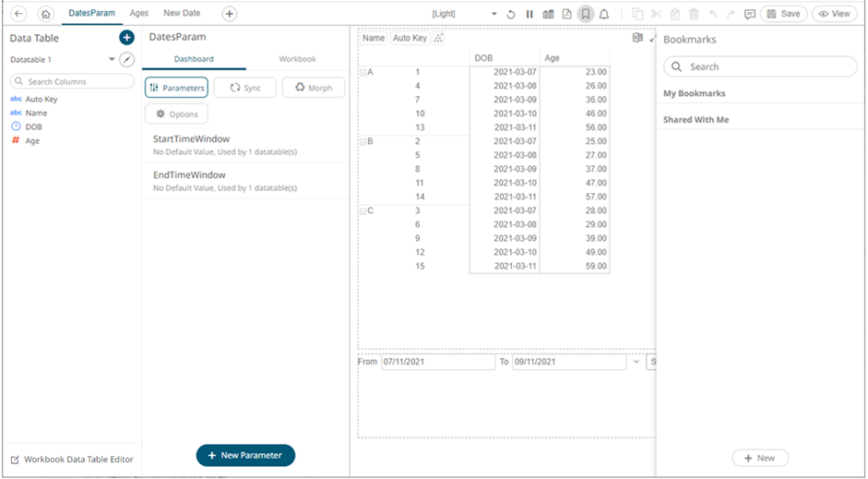This screenshot has height=479, width=868.
Task: Click the back arrow navigation icon
Action: point(19,14)
